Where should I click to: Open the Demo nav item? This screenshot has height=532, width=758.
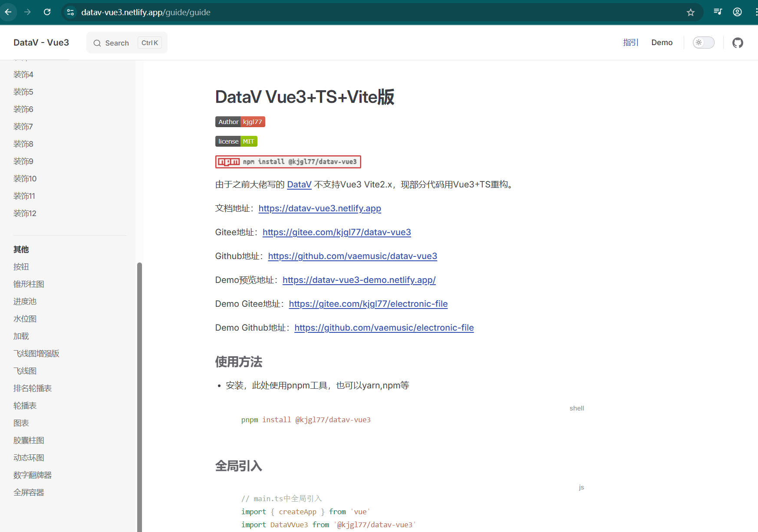[x=662, y=43]
